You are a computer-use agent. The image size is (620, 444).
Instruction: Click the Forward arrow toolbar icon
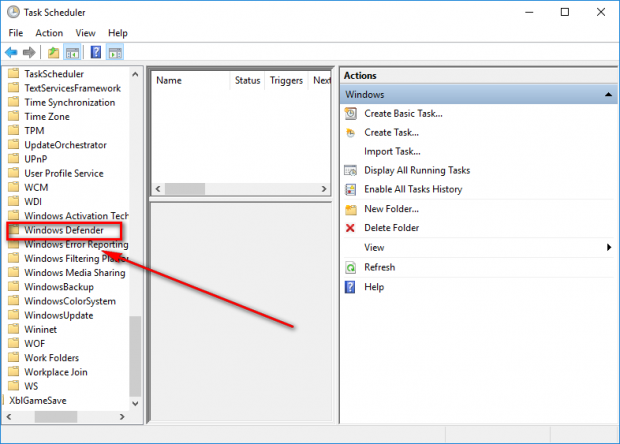pos(29,52)
